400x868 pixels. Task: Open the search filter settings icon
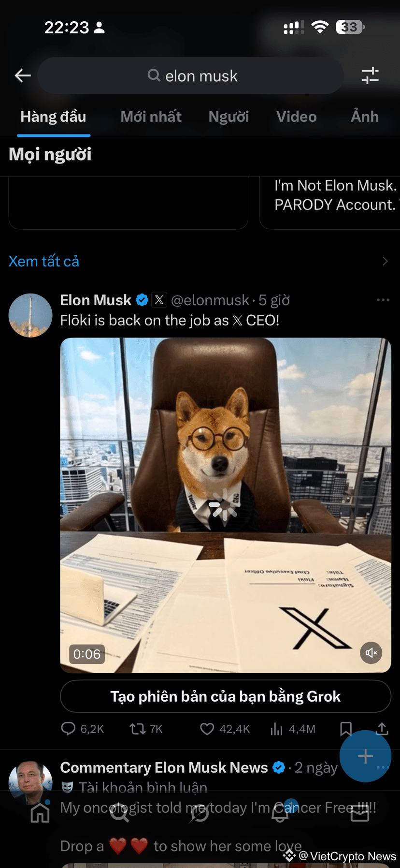tap(370, 75)
